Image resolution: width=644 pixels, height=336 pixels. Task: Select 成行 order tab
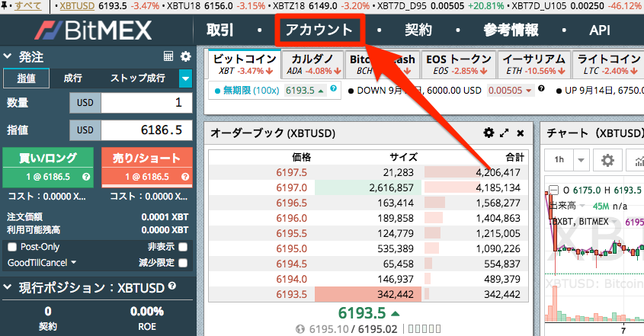click(x=72, y=78)
